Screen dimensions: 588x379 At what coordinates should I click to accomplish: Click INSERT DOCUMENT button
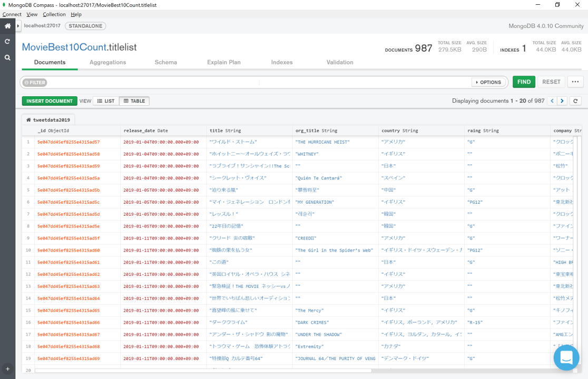pos(50,101)
